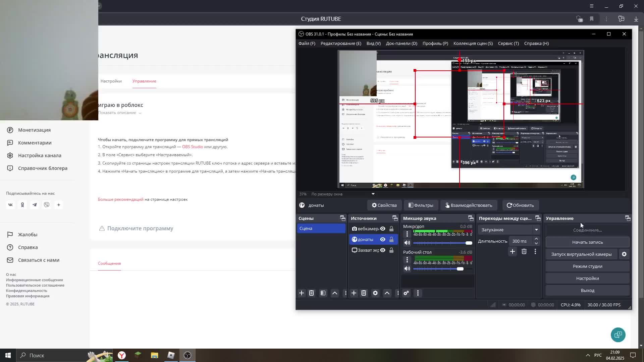
Task: Add a new source with plus icon
Action: coord(354,293)
